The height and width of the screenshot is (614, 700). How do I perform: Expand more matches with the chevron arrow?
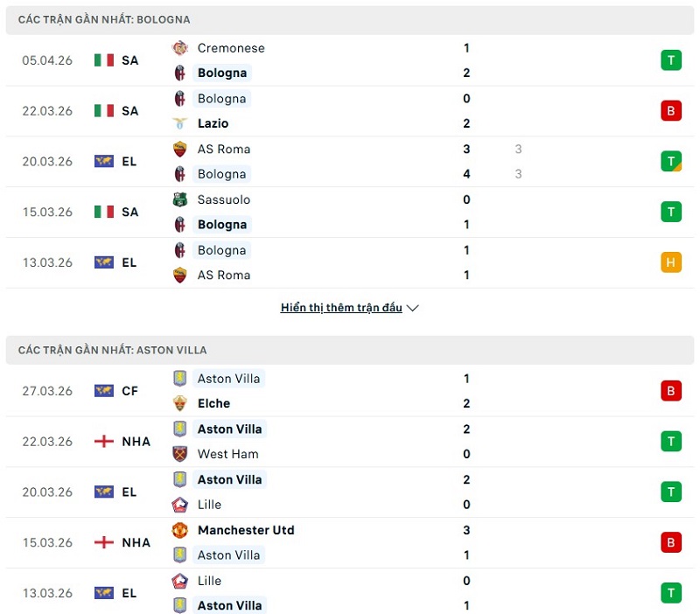click(413, 308)
